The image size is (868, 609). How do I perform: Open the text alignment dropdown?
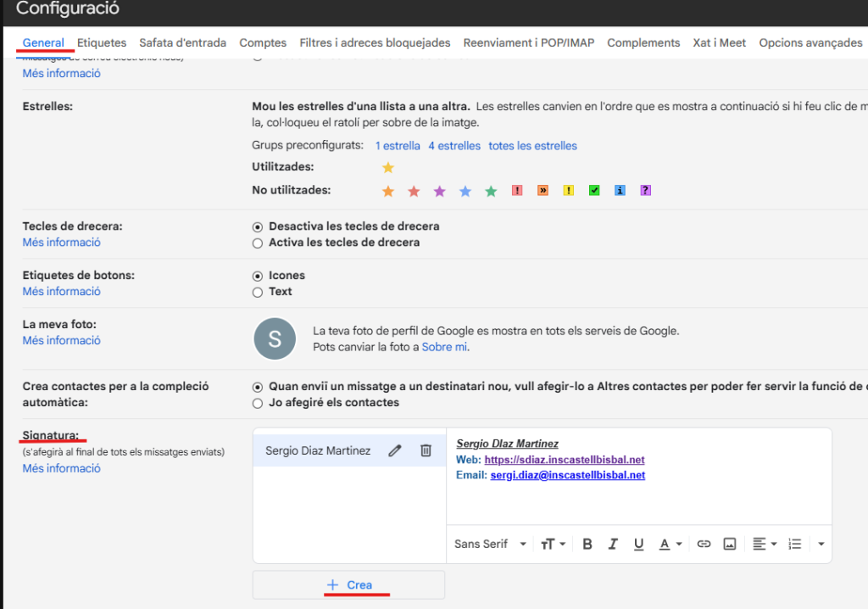tap(764, 544)
